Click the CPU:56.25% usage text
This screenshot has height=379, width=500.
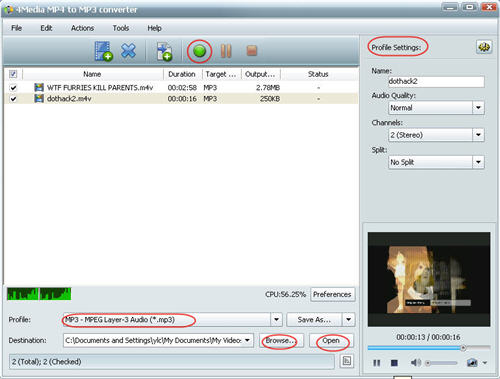coord(285,294)
